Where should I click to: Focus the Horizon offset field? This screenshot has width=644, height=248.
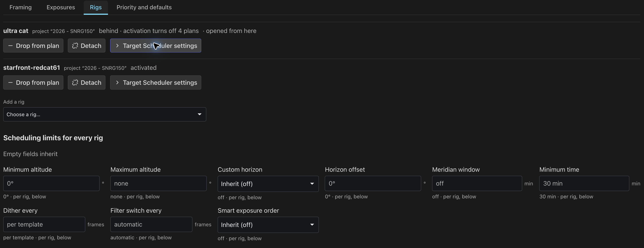pos(373,183)
